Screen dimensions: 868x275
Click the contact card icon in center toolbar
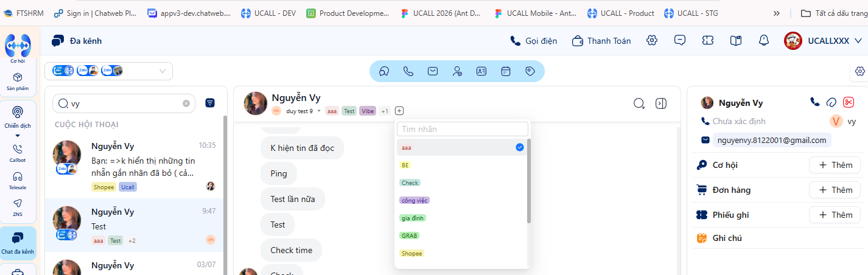tap(481, 71)
